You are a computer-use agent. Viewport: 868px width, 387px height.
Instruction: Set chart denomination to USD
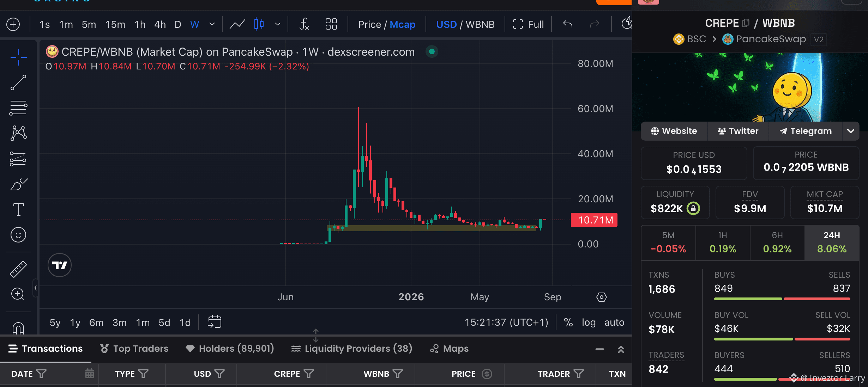[447, 24]
